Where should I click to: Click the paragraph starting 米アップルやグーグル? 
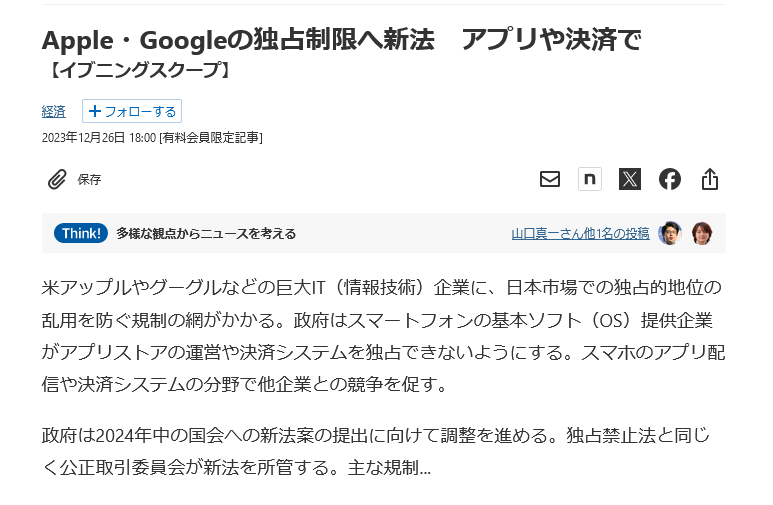[x=383, y=336]
